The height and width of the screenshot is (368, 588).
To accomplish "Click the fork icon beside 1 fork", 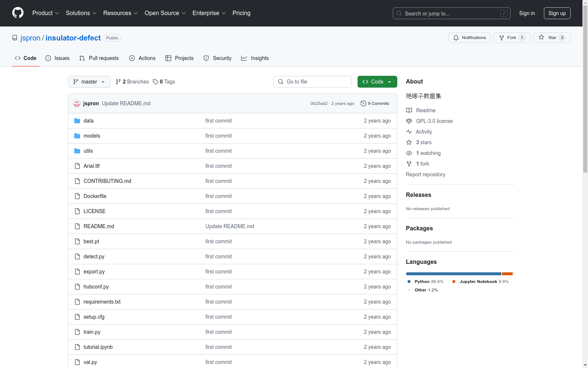I will tap(409, 164).
